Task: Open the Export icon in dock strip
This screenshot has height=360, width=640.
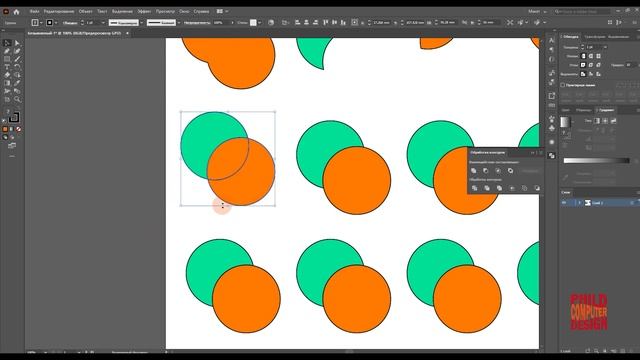Action: (x=551, y=96)
